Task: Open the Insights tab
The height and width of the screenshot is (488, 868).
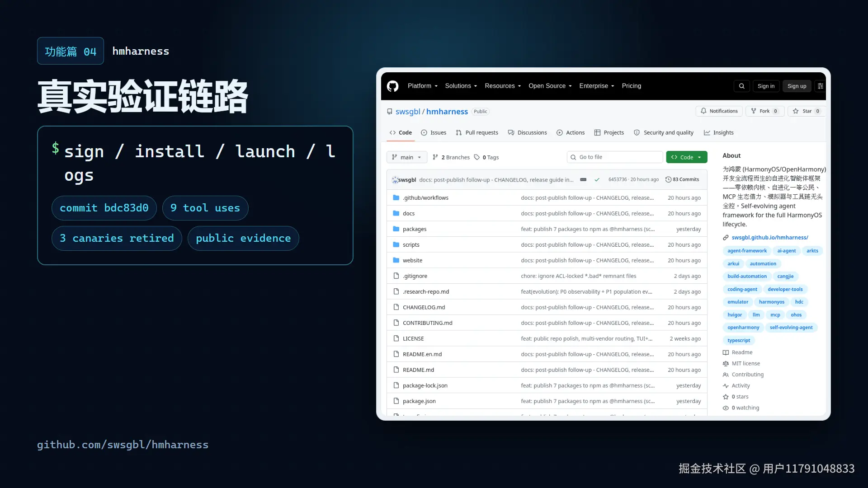Action: pyautogui.click(x=719, y=133)
